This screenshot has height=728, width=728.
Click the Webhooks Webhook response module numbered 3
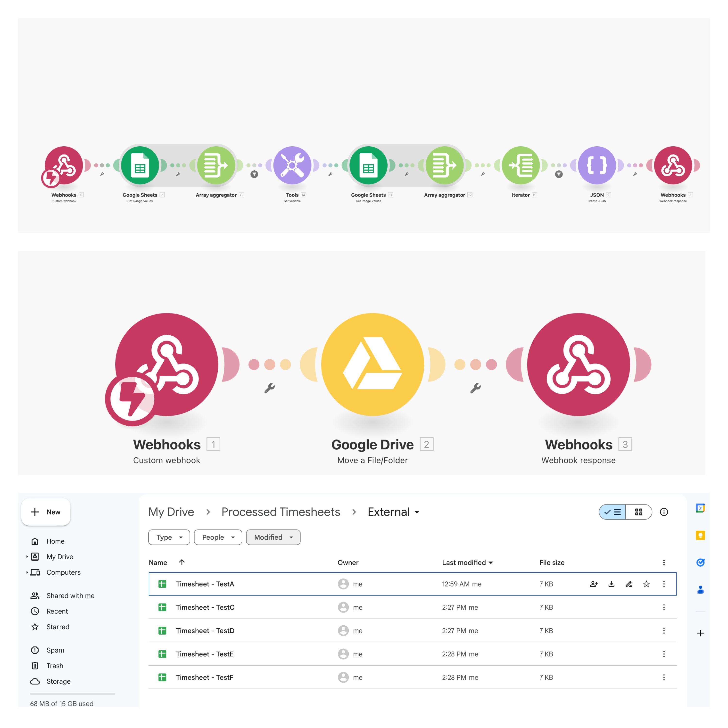click(x=578, y=364)
